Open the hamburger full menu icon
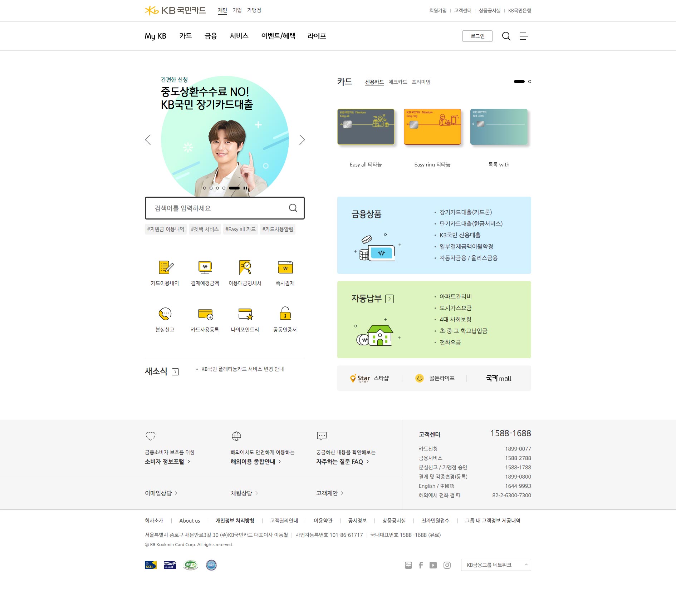This screenshot has width=676, height=616. 524,36
